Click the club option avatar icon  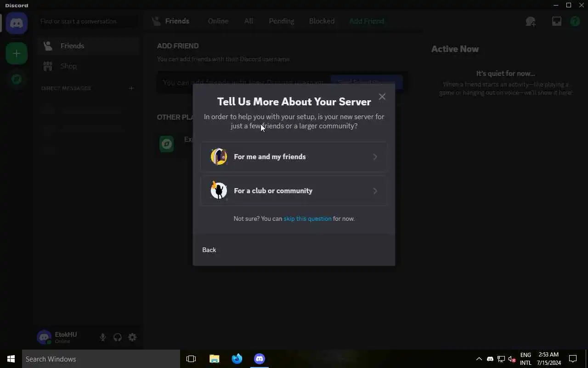click(219, 190)
